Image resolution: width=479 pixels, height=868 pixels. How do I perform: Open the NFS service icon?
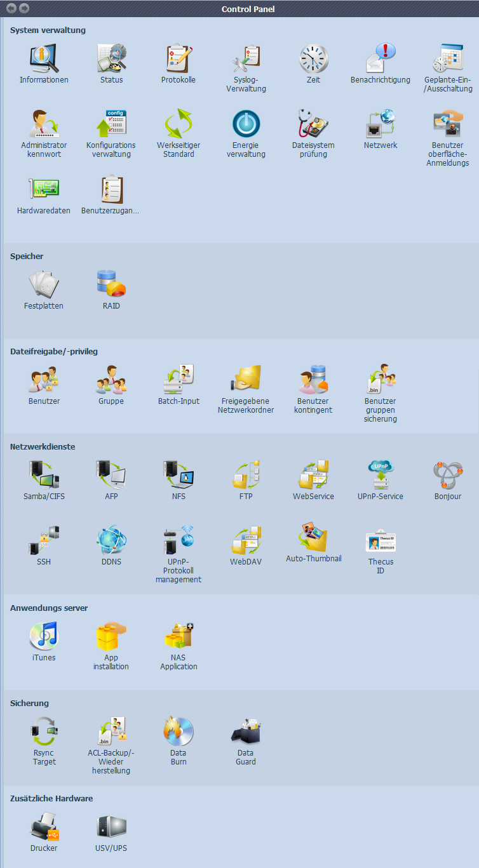tap(179, 476)
